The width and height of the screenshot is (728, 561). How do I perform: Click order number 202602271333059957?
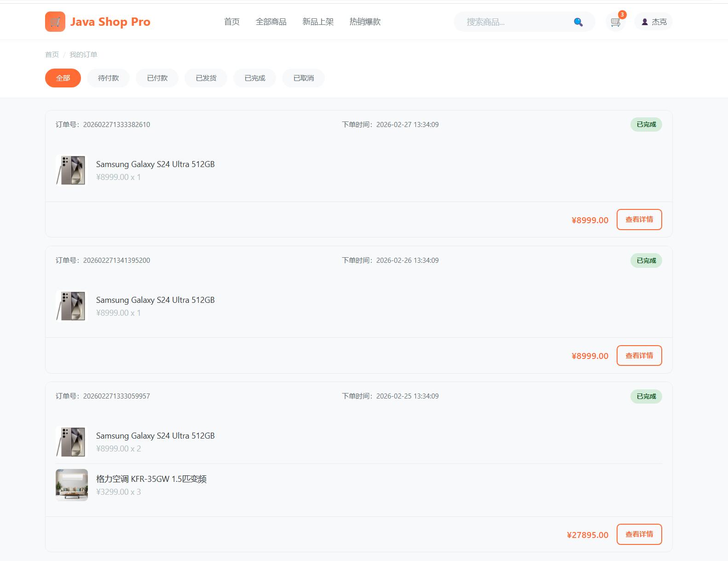pos(116,396)
